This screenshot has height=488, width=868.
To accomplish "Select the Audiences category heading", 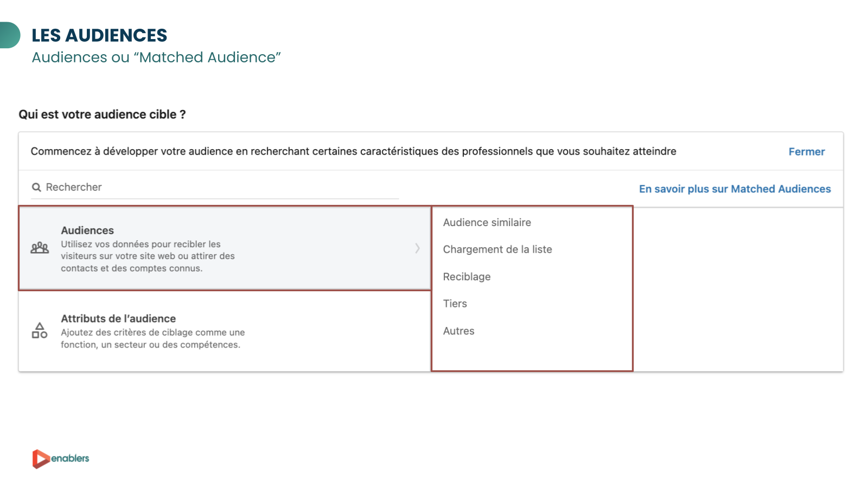I will pos(87,230).
